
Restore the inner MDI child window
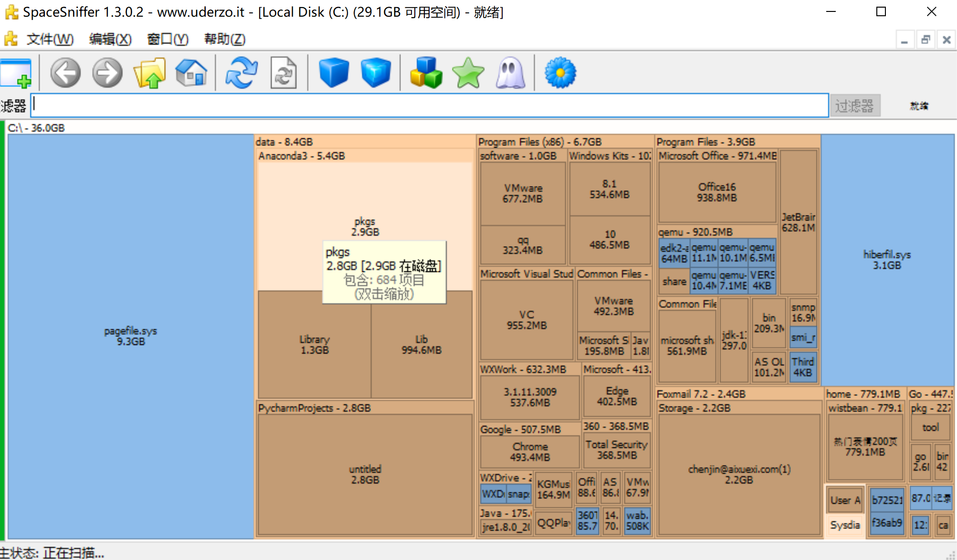(x=925, y=40)
